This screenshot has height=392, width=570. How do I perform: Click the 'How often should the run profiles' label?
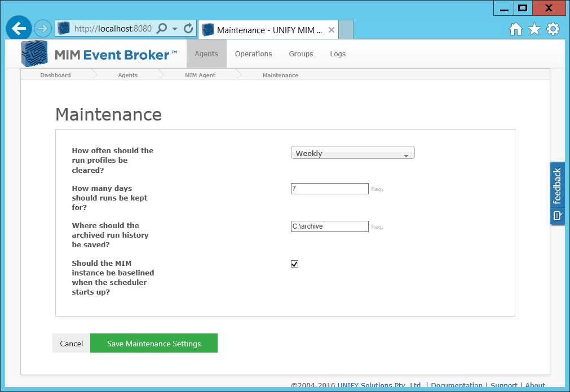point(113,160)
